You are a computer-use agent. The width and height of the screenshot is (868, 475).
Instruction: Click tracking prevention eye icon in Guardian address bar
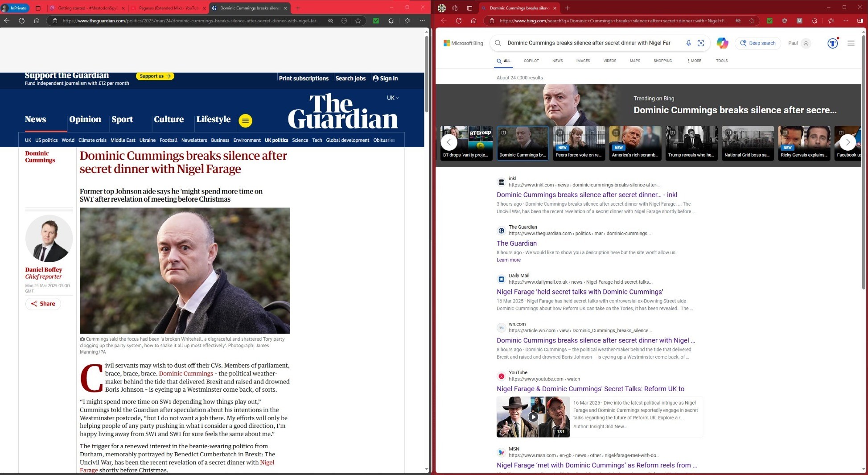330,21
